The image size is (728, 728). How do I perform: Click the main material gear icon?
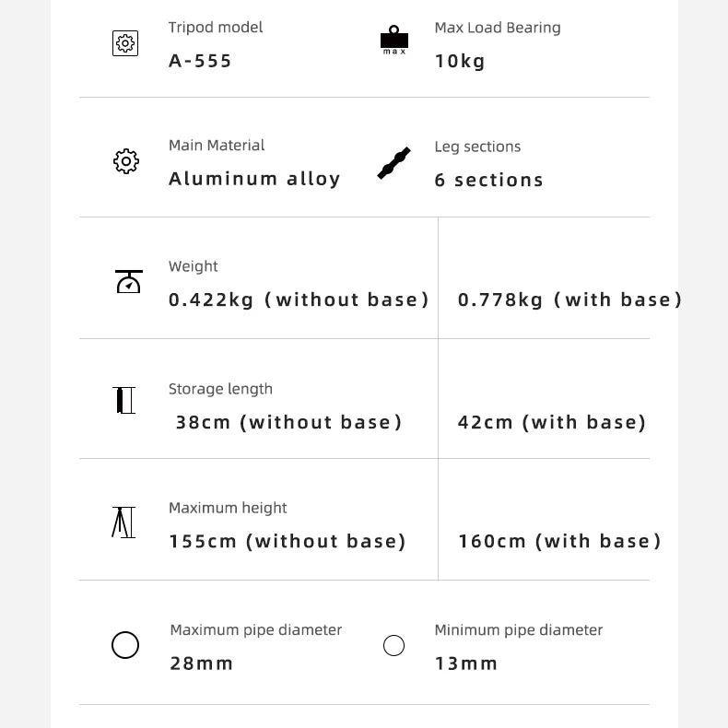pyautogui.click(x=126, y=161)
